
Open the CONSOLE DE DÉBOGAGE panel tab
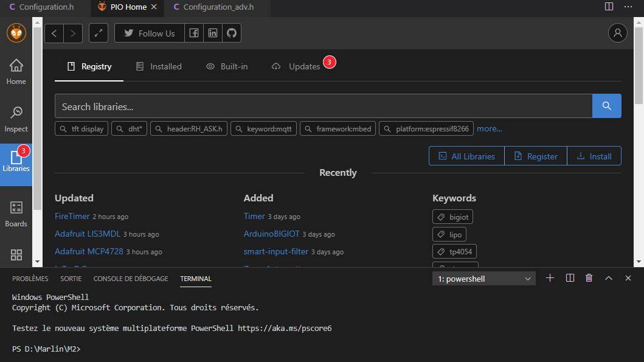coord(131,279)
